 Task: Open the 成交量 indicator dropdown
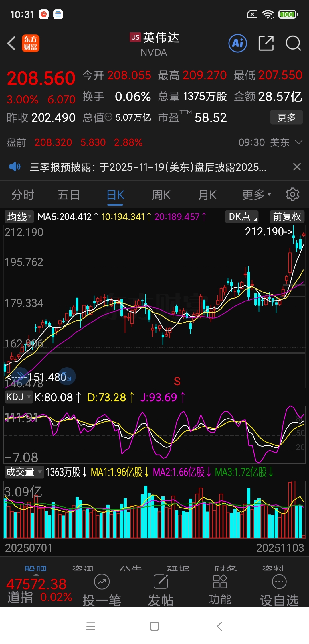(24, 472)
